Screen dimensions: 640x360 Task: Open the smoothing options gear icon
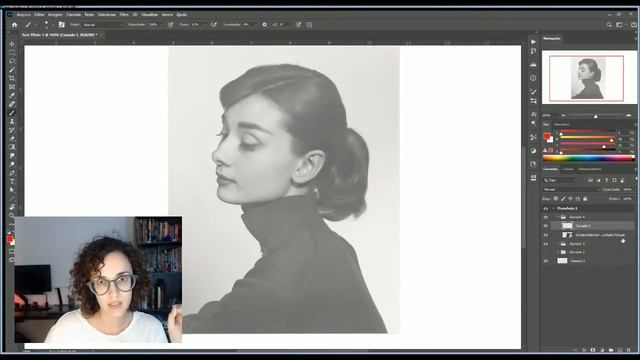pyautogui.click(x=264, y=25)
